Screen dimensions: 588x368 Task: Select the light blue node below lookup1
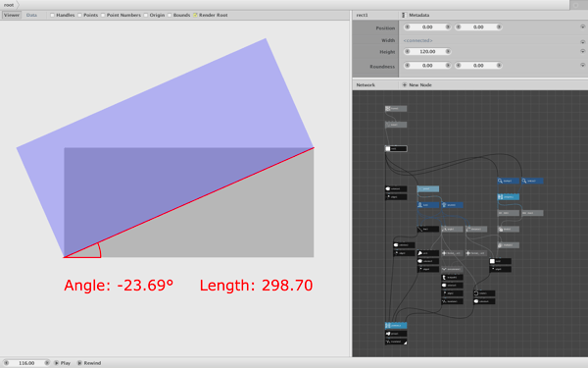coord(508,197)
